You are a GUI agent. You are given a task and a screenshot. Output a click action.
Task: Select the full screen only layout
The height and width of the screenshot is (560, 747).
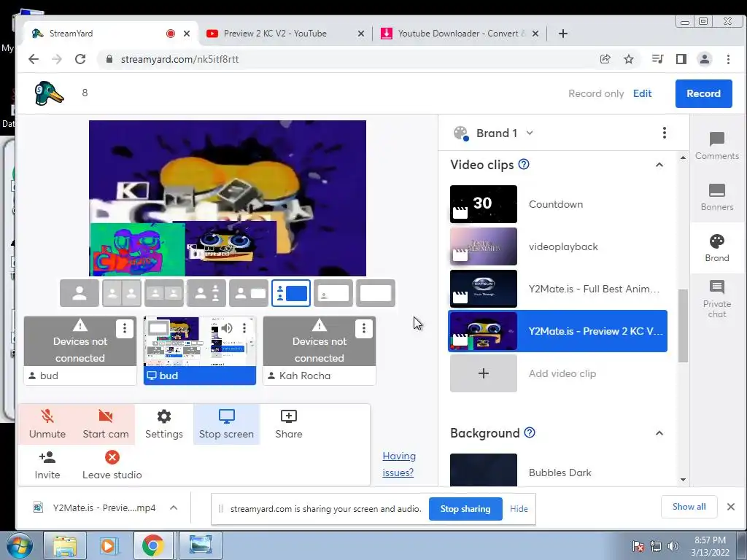point(376,293)
